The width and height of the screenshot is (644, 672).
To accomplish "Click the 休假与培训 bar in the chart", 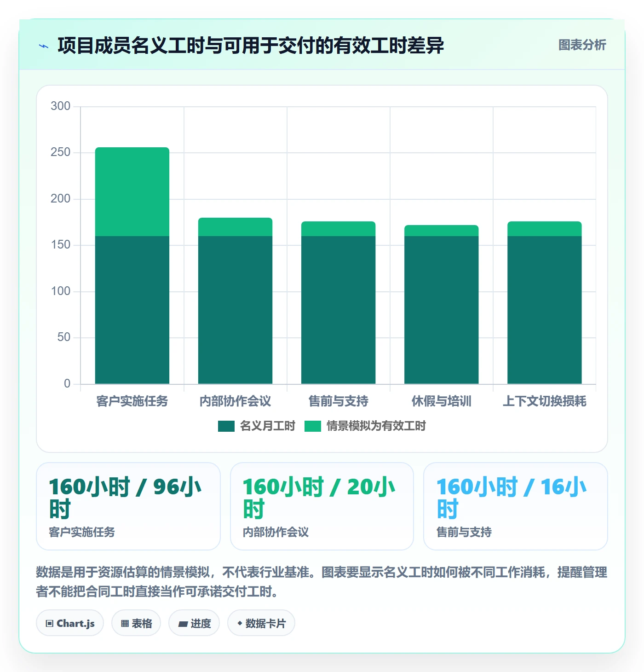I will click(x=441, y=304).
